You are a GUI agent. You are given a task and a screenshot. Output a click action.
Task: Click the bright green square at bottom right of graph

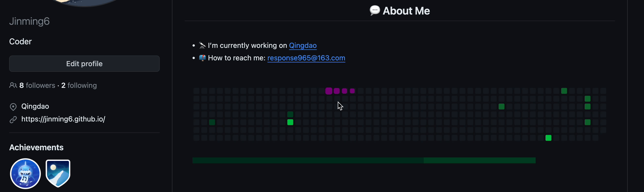pos(548,138)
